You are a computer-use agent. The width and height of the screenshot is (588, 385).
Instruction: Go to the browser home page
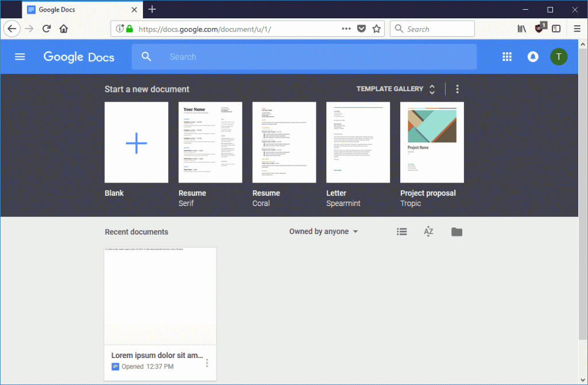[64, 29]
